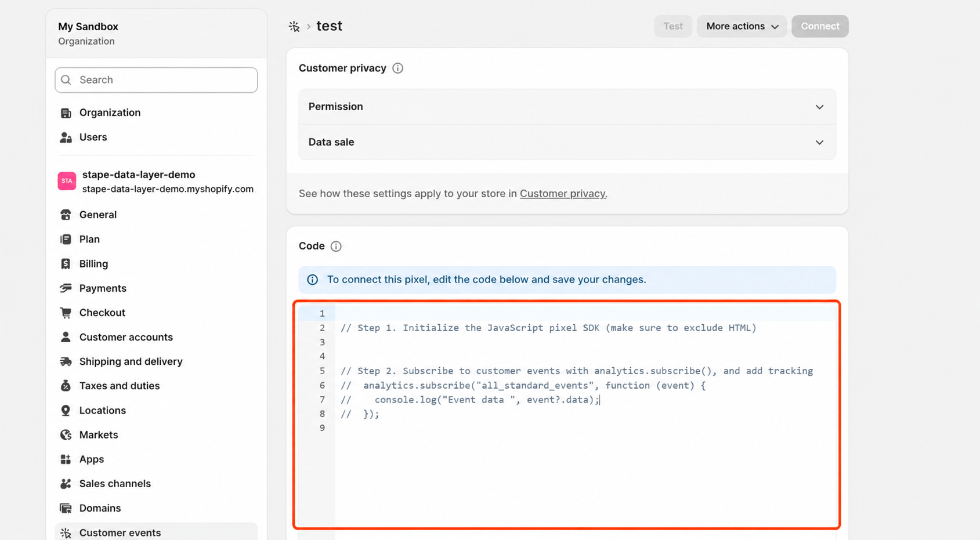Open the Users menu item
This screenshot has width=980, height=540.
pyautogui.click(x=156, y=137)
